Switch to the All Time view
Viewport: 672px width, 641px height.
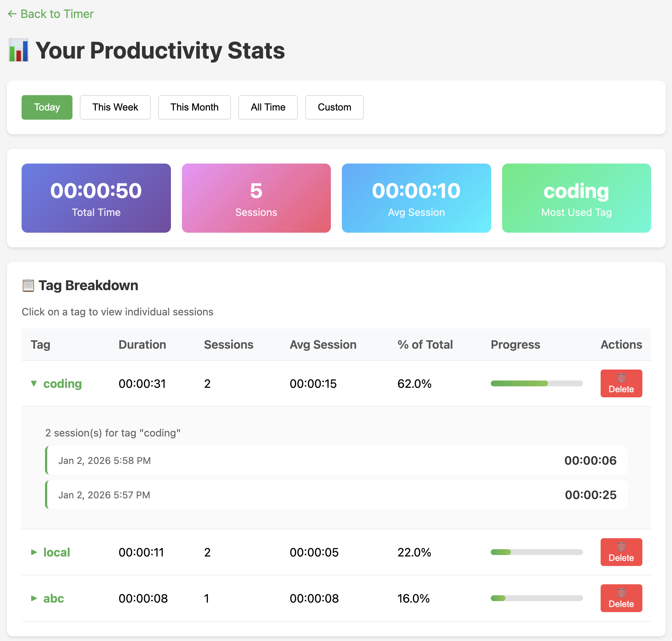[268, 107]
